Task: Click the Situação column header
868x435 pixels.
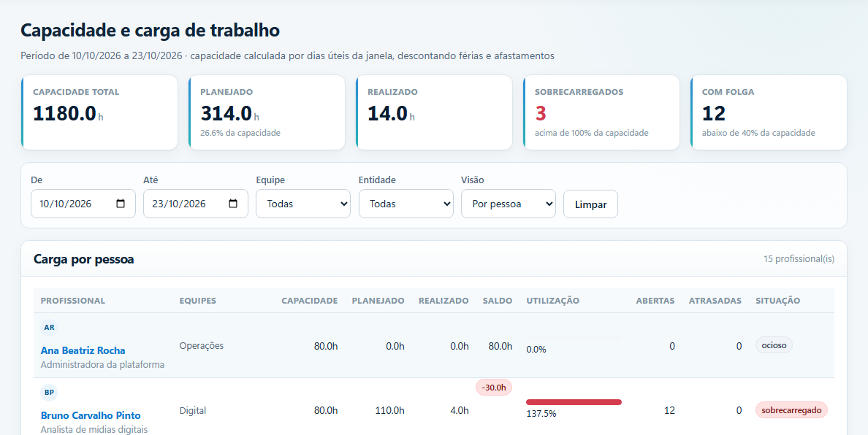Action: (778, 301)
